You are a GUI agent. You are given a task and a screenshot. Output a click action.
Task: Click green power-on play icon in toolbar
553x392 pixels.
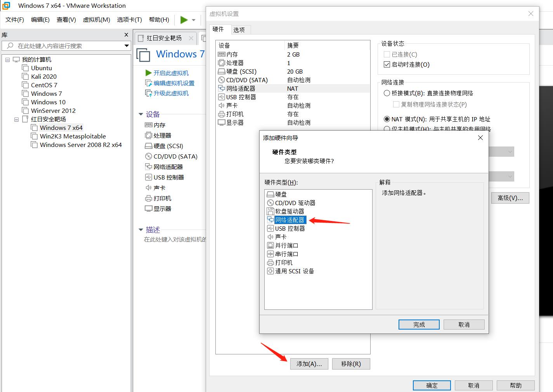tap(184, 20)
